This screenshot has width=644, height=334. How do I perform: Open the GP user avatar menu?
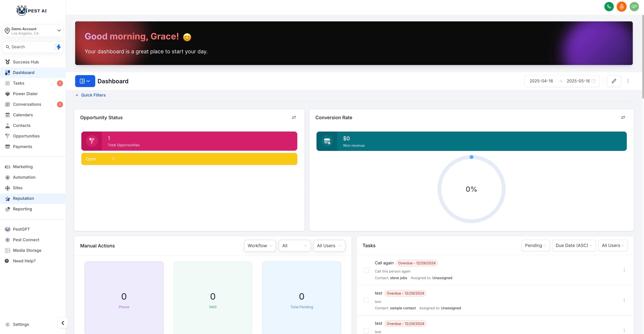pos(634,7)
